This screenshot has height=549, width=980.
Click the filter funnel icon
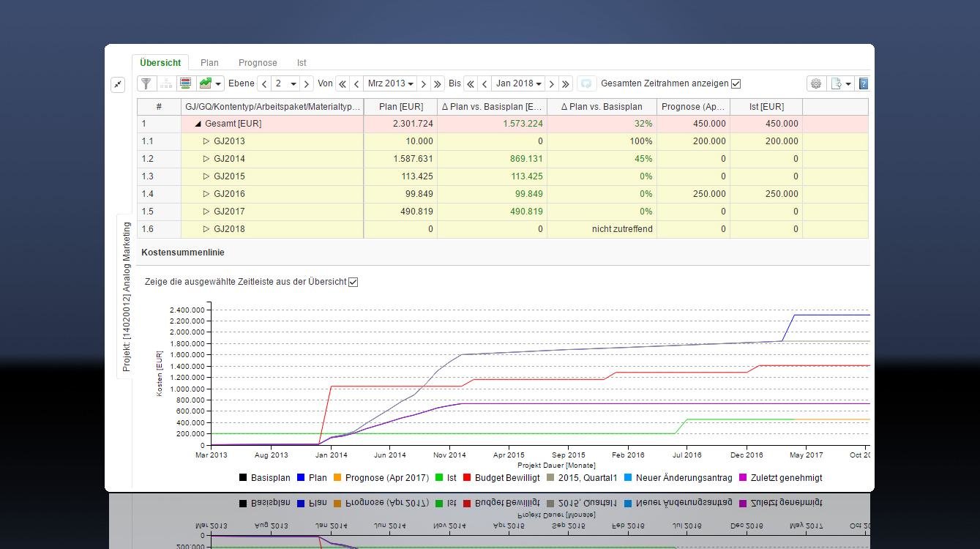tap(146, 83)
